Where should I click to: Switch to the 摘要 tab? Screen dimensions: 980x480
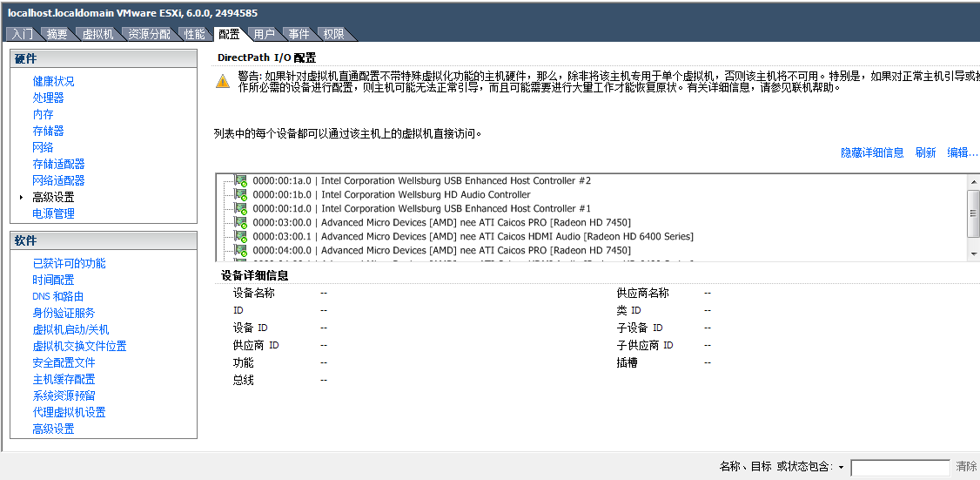[57, 35]
